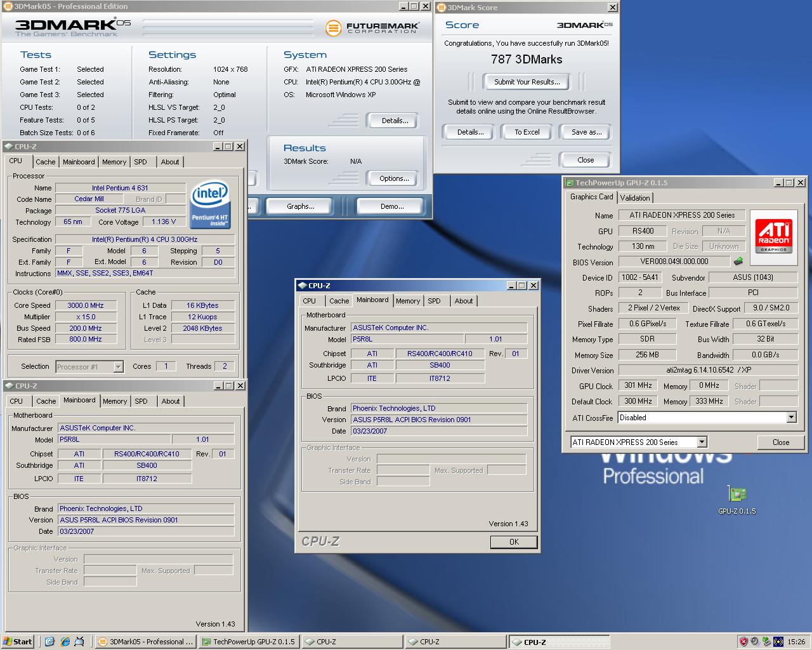Click the Memory Size 256 MB field

(647, 355)
